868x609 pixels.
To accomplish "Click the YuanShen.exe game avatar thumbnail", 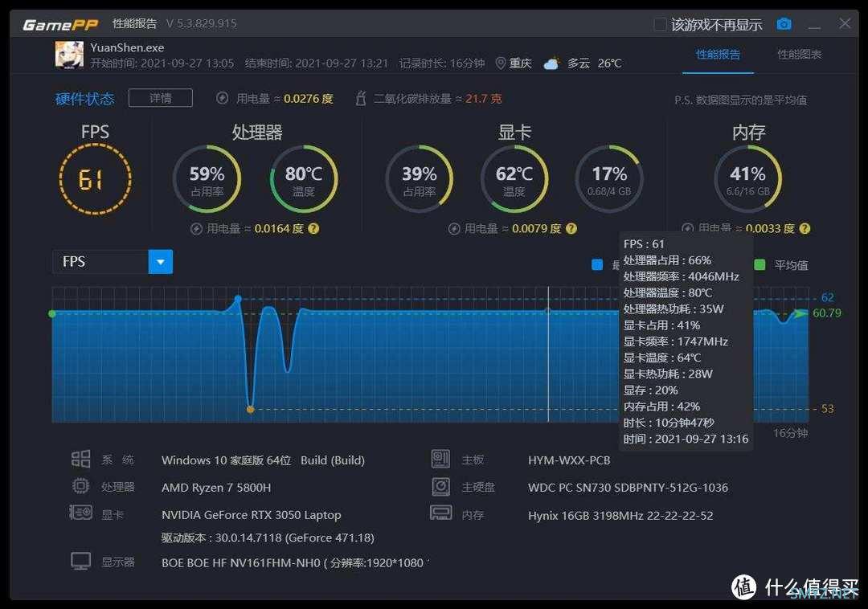I will pyautogui.click(x=69, y=55).
